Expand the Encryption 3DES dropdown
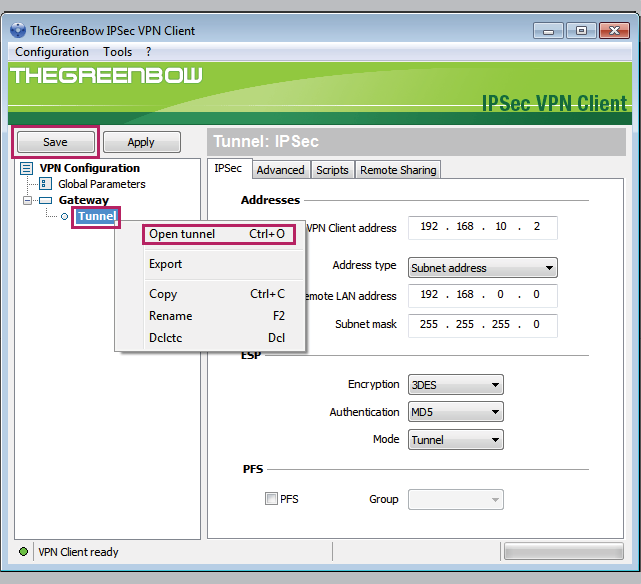This screenshot has height=584, width=641. coord(456,385)
